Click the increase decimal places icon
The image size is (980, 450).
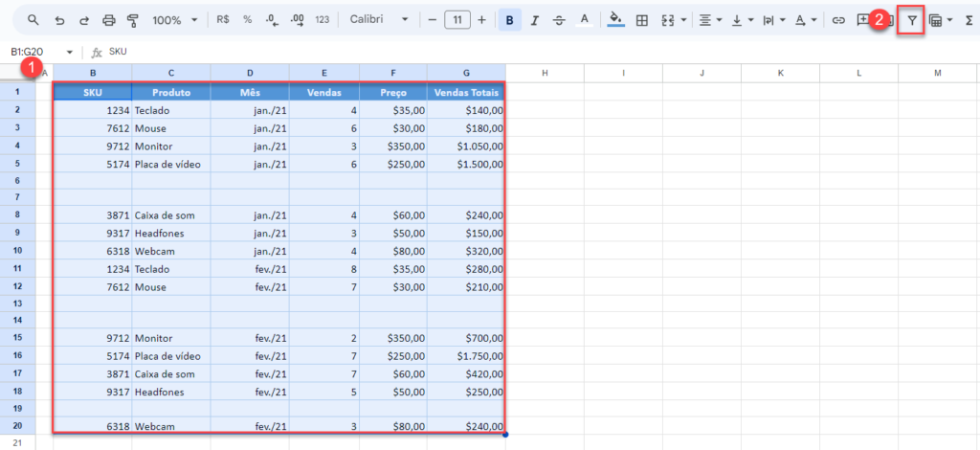pos(296,20)
